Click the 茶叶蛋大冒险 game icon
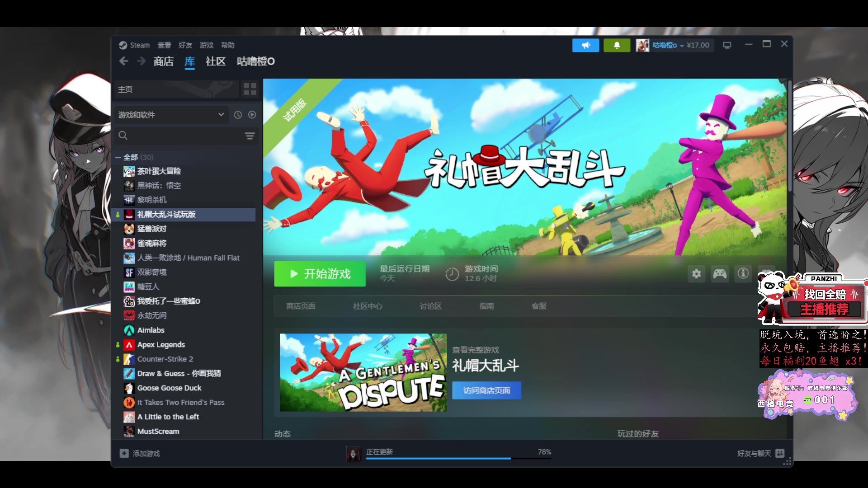Screen dimensions: 868x488 pyautogui.click(x=129, y=171)
